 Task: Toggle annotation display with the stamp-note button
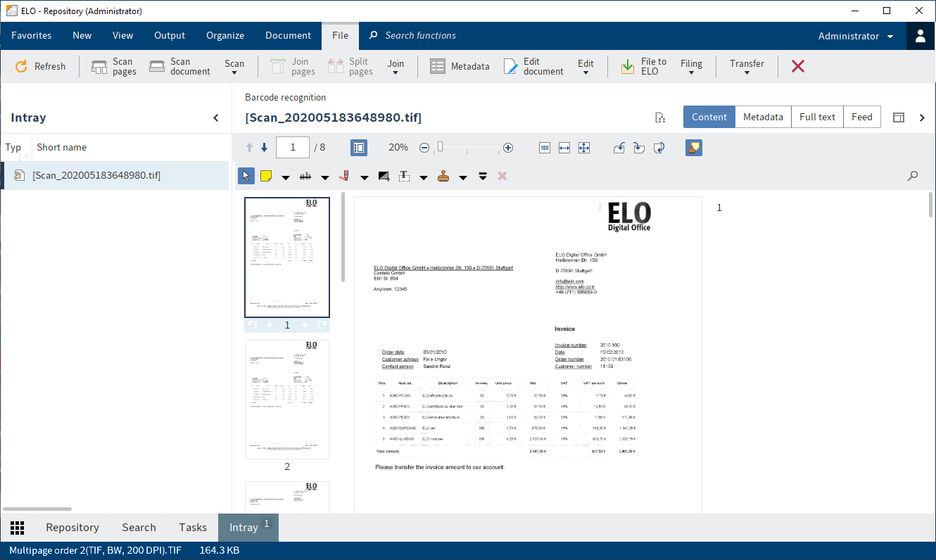coord(694,148)
